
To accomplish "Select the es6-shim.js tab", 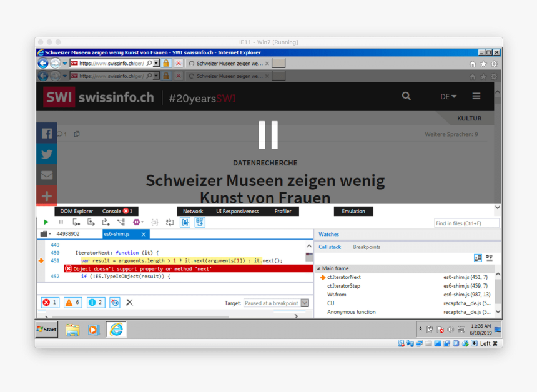I will coord(117,234).
